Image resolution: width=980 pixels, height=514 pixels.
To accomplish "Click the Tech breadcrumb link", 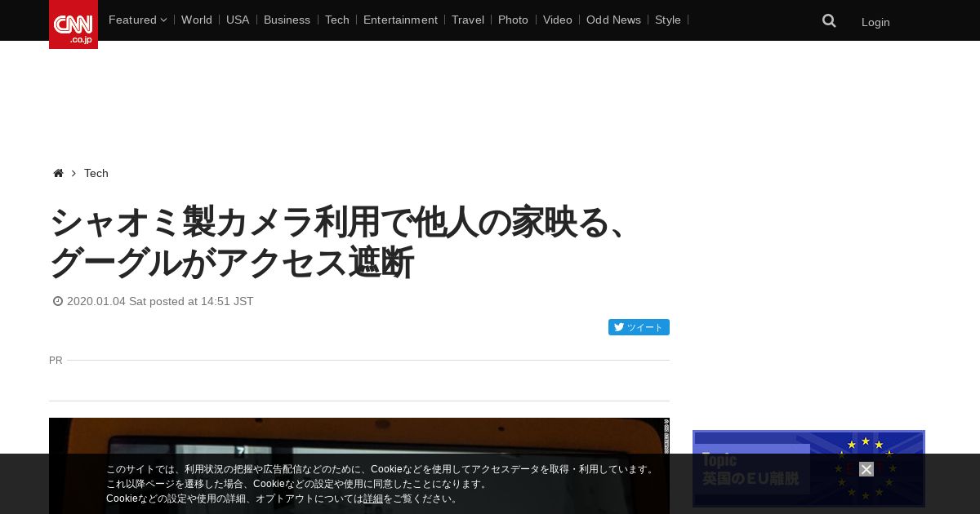I will click(96, 173).
